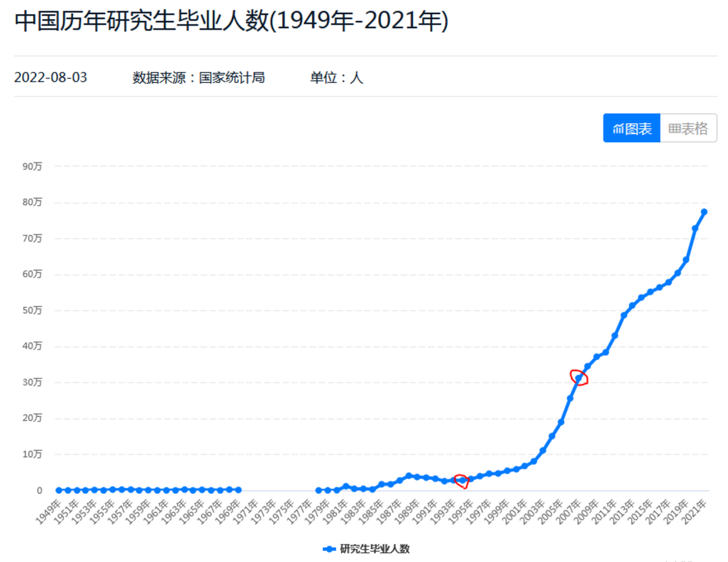Click the peak data point around 1988年
Viewport: 728px width, 562px height.
tap(408, 474)
